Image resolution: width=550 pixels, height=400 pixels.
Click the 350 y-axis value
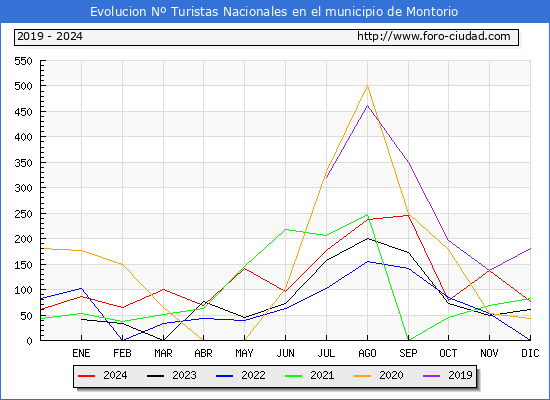[x=24, y=163]
